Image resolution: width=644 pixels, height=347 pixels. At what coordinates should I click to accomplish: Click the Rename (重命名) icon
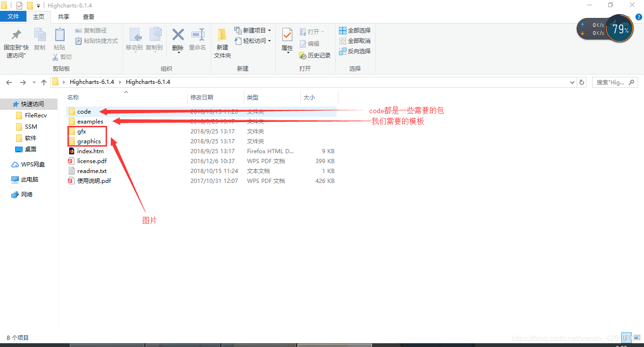(198, 34)
